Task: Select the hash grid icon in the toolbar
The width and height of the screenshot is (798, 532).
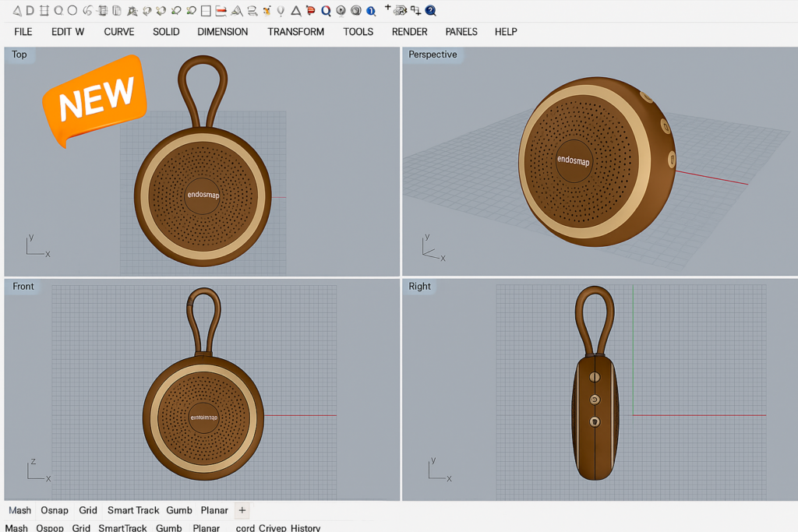Action: point(44,11)
